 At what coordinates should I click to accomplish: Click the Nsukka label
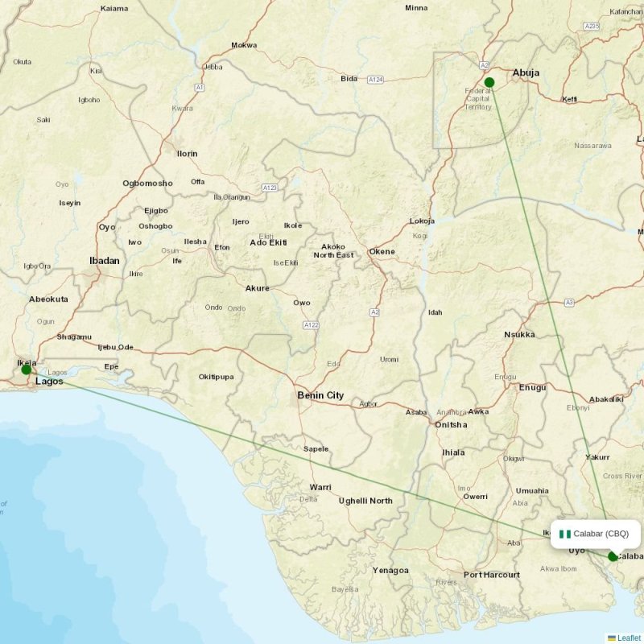click(x=519, y=335)
